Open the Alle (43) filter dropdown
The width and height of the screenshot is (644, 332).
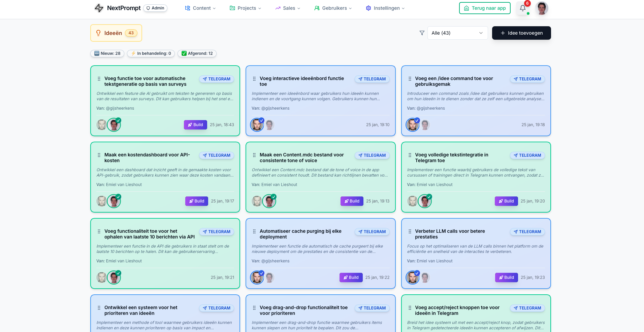click(457, 33)
